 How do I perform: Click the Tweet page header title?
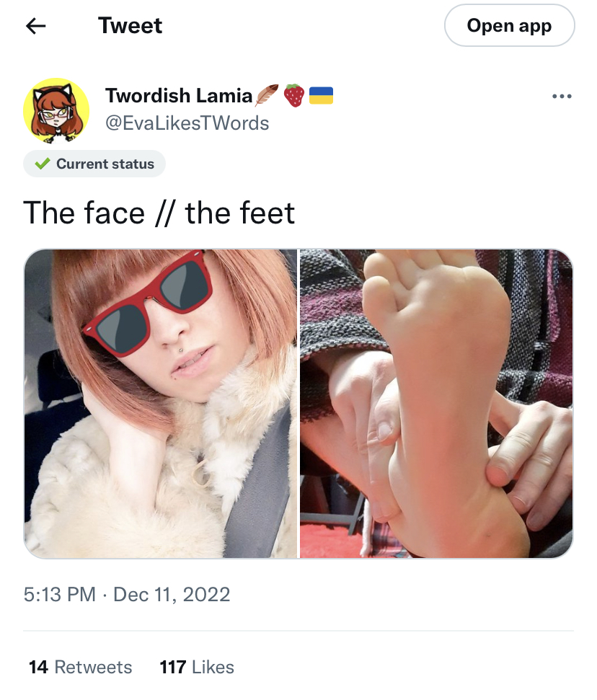(x=130, y=25)
